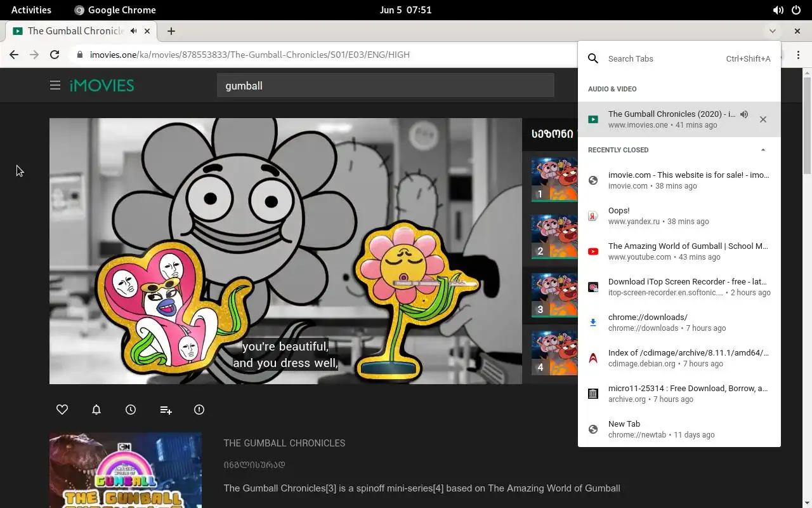Click the system power icon
The height and width of the screenshot is (508, 812).
(x=796, y=10)
